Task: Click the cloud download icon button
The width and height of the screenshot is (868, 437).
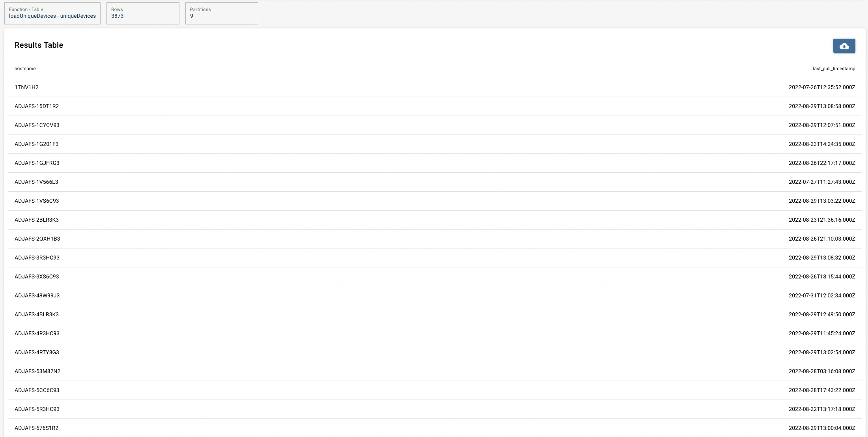Action: pos(844,46)
